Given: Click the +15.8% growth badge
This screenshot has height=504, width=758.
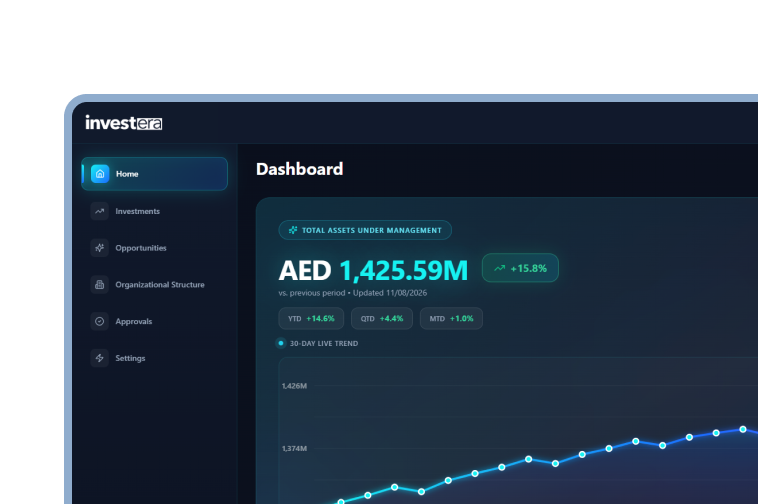Looking at the screenshot, I should (x=520, y=268).
